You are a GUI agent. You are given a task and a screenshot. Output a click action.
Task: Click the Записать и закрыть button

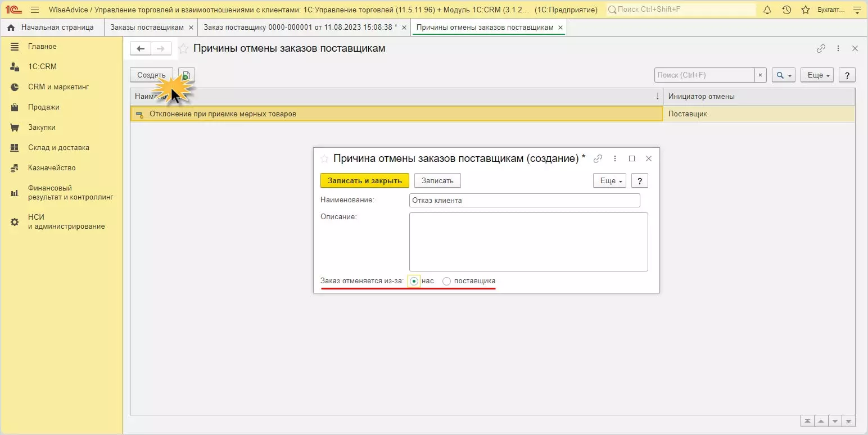pyautogui.click(x=365, y=180)
